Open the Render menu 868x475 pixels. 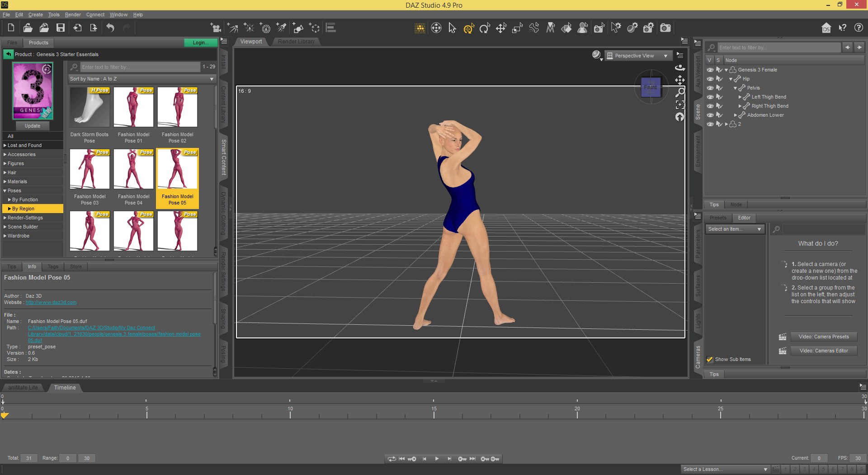click(x=73, y=14)
